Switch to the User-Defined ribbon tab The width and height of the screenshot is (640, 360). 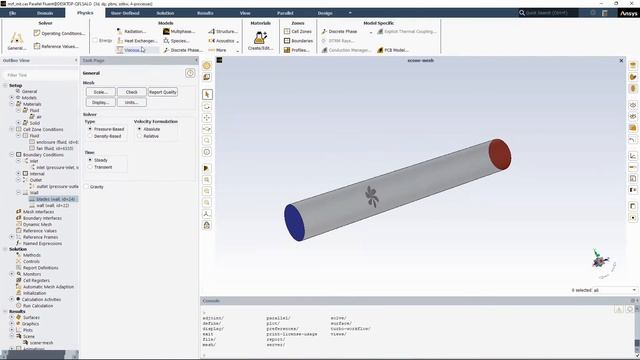pos(125,13)
